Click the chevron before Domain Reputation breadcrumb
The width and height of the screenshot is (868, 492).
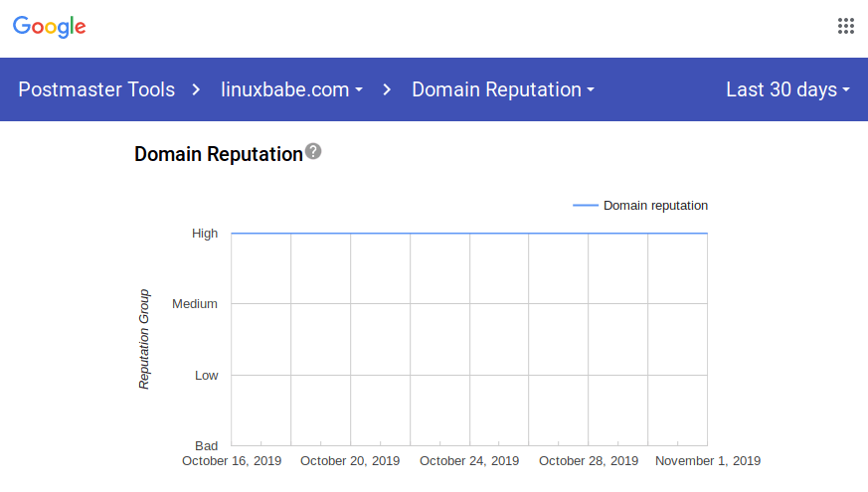387,89
